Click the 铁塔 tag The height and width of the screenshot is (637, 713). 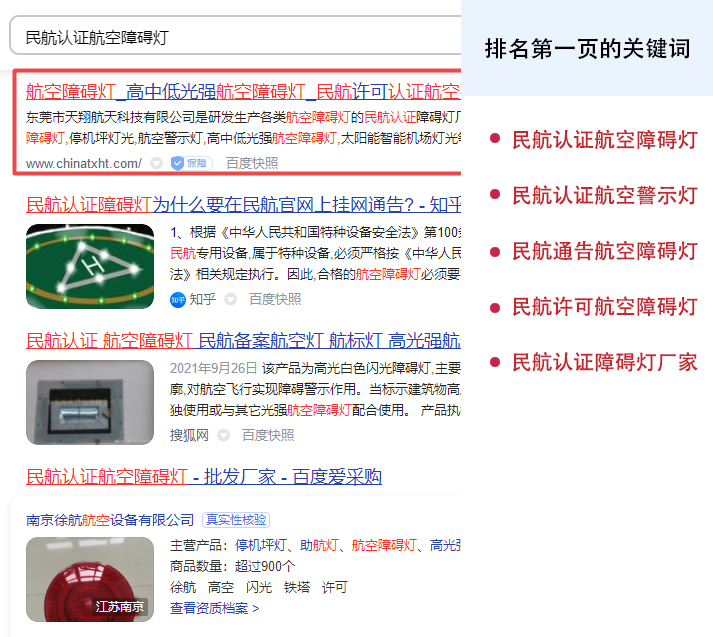[297, 587]
